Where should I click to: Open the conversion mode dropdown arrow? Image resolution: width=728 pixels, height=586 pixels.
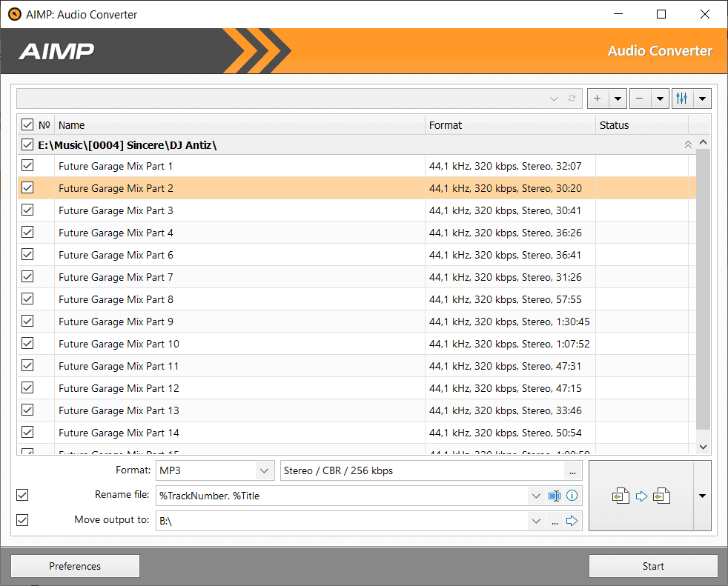click(703, 496)
